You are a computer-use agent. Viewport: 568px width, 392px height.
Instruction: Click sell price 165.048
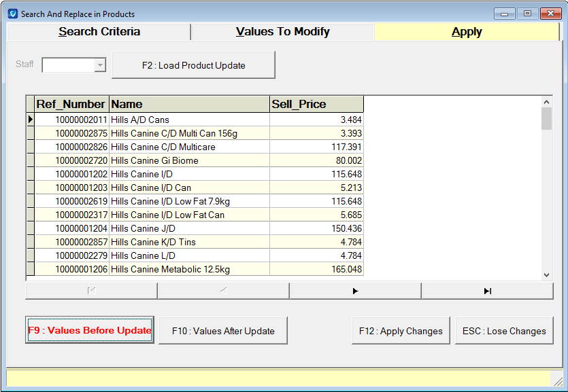click(316, 268)
